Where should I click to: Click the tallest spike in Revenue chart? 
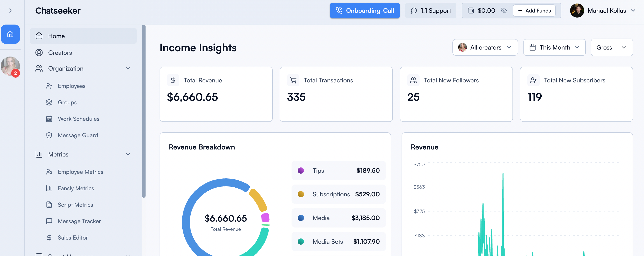pyautogui.click(x=503, y=174)
